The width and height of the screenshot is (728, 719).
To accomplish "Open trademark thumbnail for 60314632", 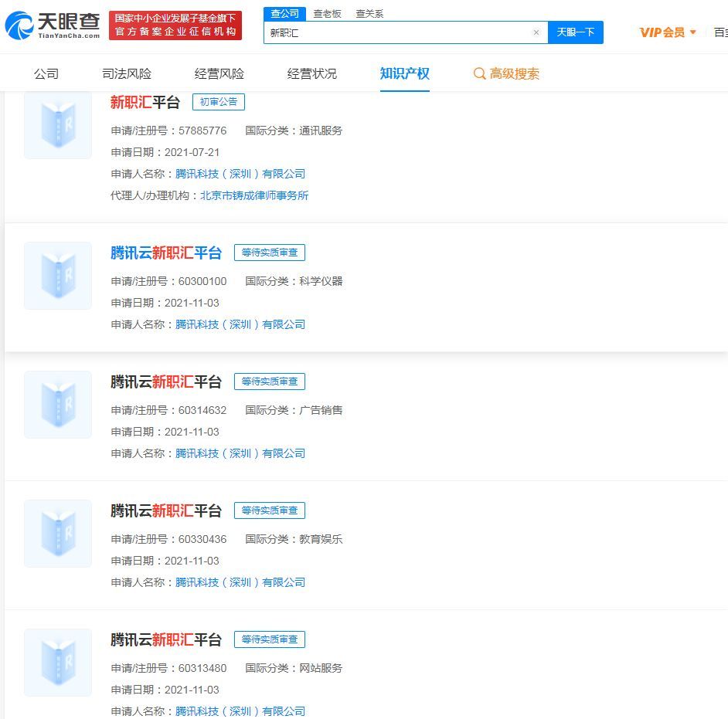I will pos(58,405).
